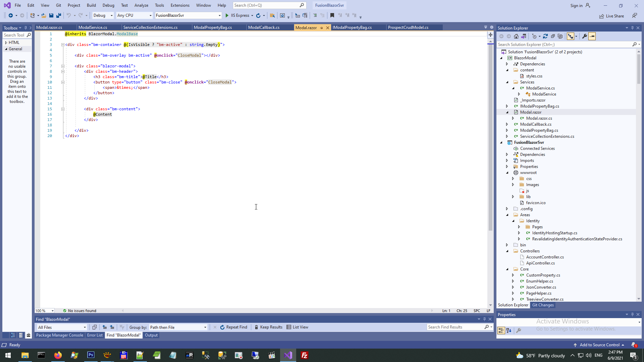Collapse the wwwroot folder node
Screen dimensions: 644x362
[507, 173]
